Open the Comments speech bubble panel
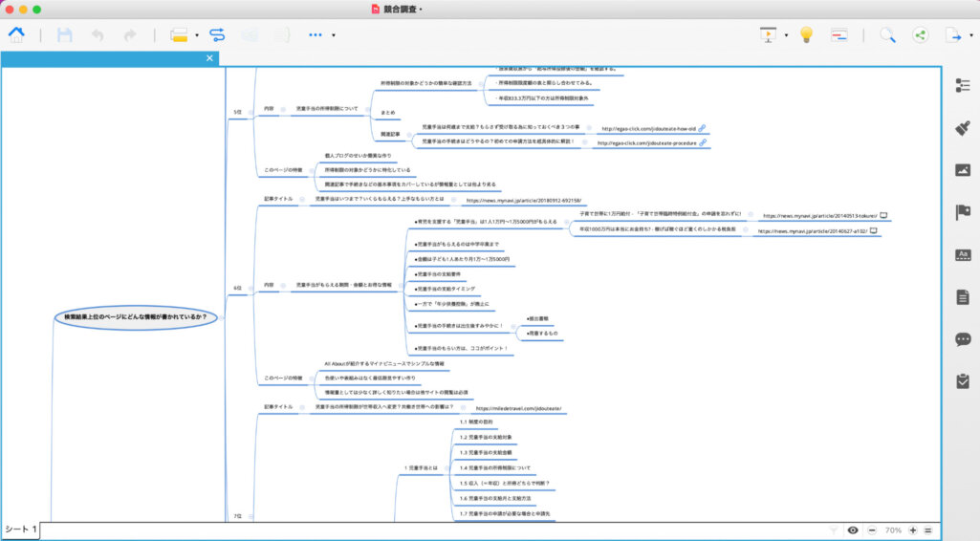The image size is (980, 541). tap(962, 339)
